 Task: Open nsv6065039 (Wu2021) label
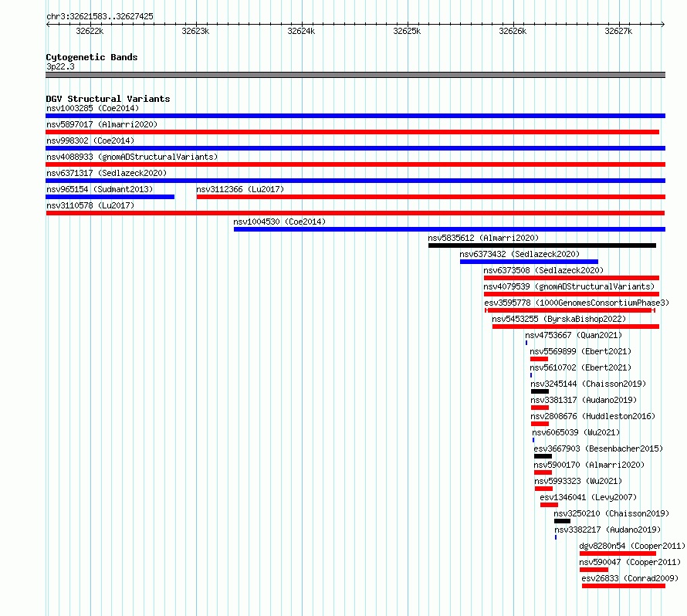pos(576,432)
